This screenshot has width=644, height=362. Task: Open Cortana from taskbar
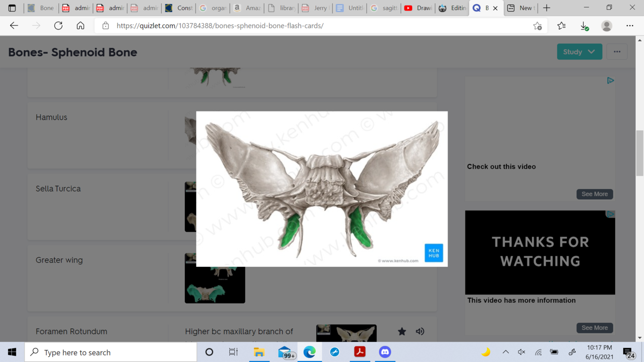(209, 352)
